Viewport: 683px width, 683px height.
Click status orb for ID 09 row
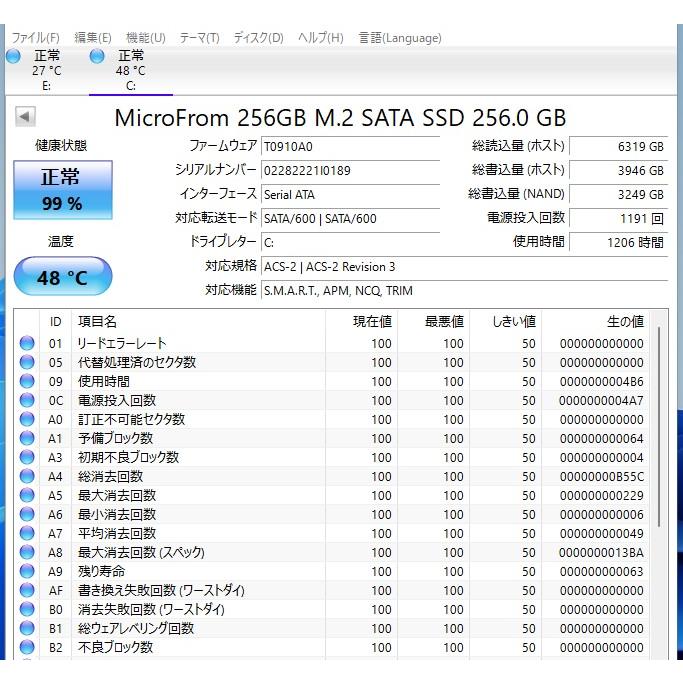coord(27,381)
